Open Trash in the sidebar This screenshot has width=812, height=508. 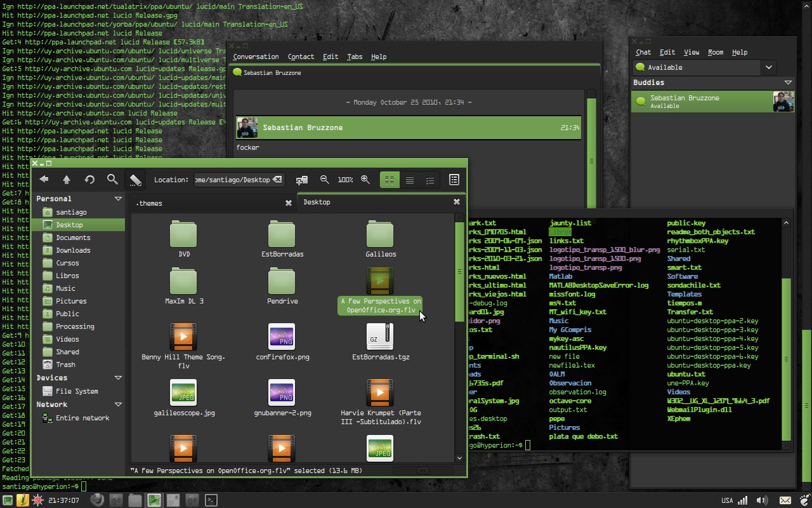78,364
